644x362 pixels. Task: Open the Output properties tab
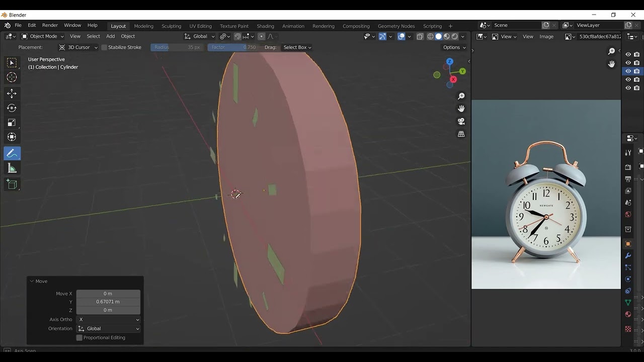tap(628, 179)
